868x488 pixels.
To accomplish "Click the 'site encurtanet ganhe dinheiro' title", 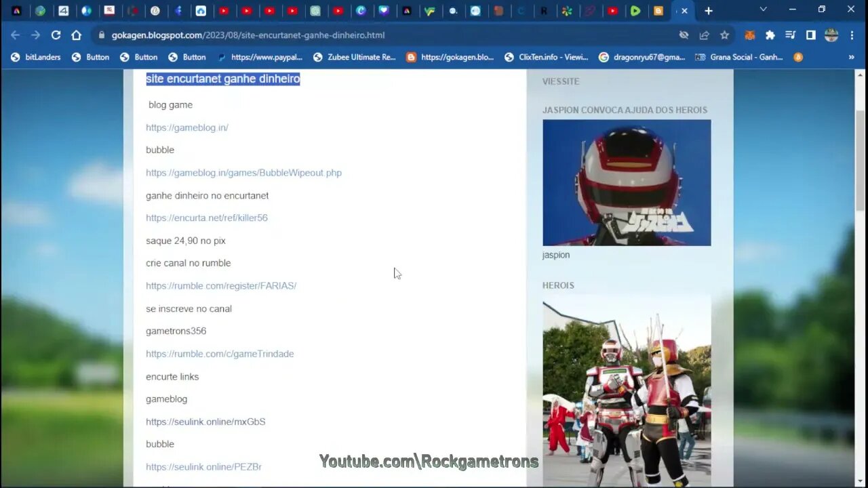I will 222,79.
